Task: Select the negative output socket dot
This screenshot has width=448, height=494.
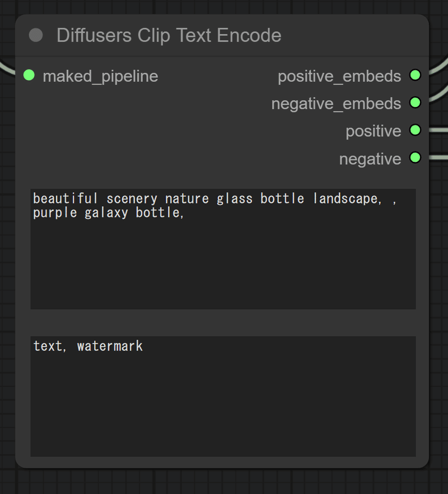Action: coord(415,157)
